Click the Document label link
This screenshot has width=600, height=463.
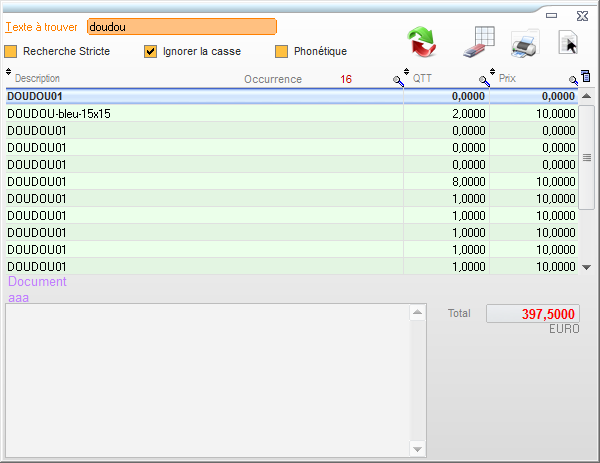tap(37, 282)
